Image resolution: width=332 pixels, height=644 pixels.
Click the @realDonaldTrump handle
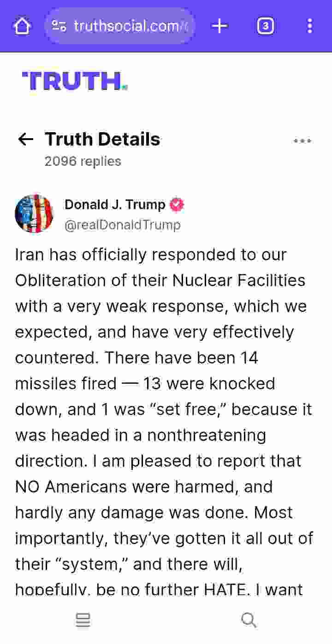[x=122, y=225]
